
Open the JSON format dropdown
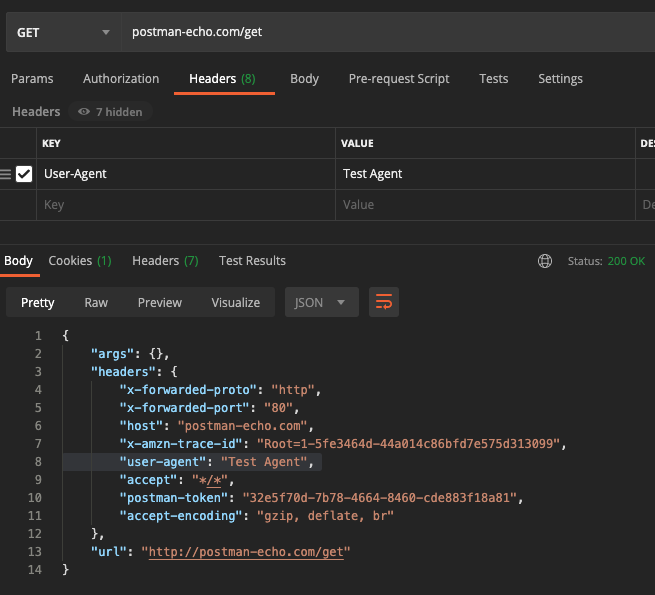click(x=322, y=302)
